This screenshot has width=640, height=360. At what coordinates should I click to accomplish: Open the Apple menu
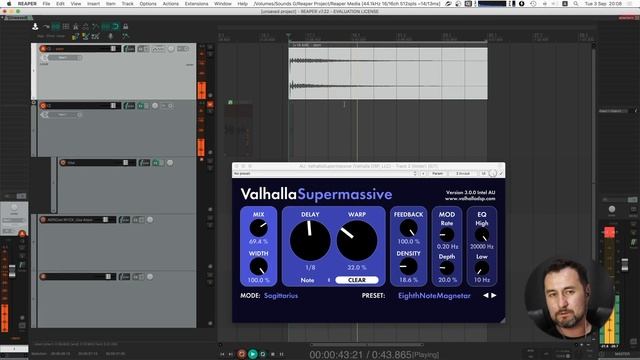[9, 3]
